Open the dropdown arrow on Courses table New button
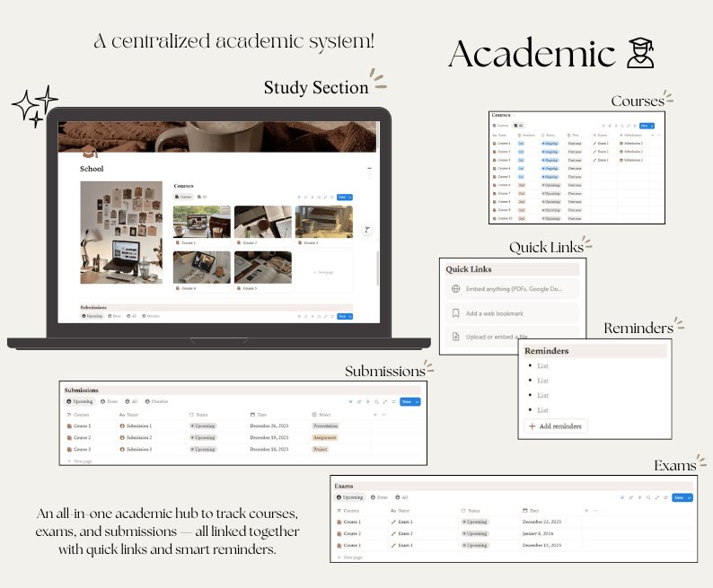This screenshot has height=588, width=713. (x=652, y=126)
